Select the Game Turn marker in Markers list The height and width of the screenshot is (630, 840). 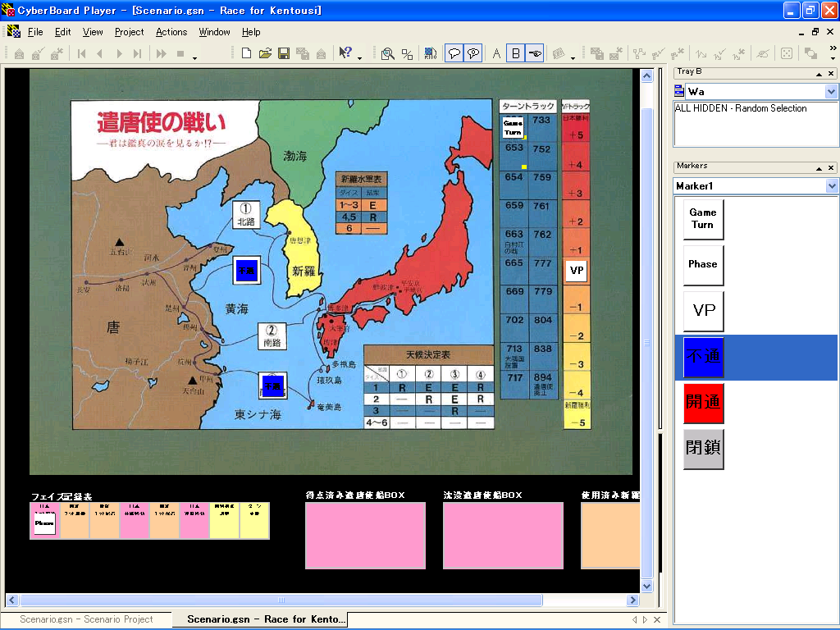(703, 219)
